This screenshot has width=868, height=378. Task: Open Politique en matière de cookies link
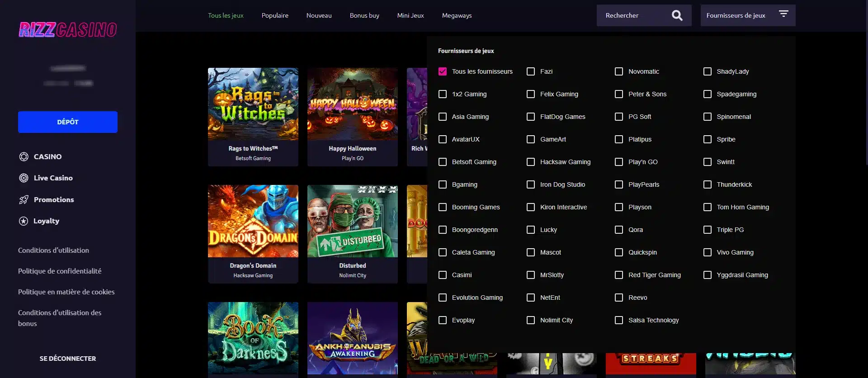click(x=66, y=292)
